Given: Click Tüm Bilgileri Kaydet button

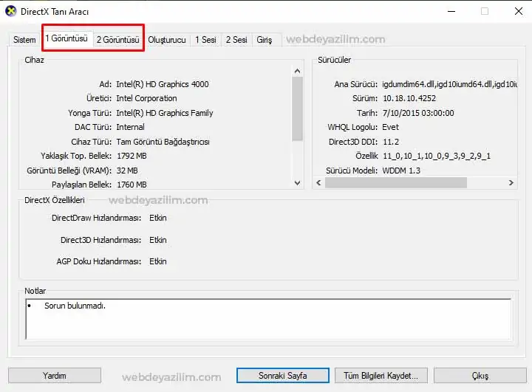Looking at the screenshot, I should pyautogui.click(x=381, y=375).
